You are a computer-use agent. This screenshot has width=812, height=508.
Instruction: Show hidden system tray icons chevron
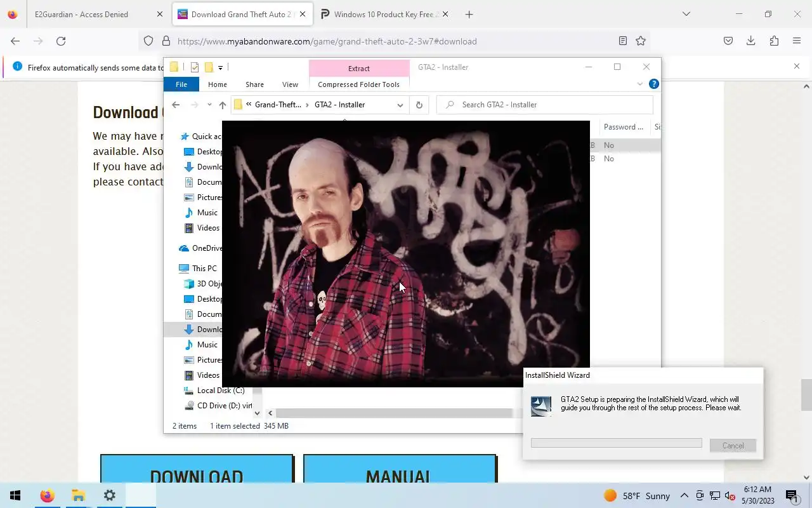[684, 496]
